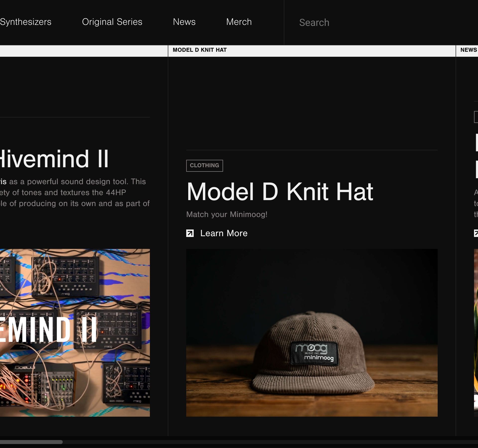The width and height of the screenshot is (478, 448).
Task: Select the NEWS header tab at right
Action: tap(469, 50)
